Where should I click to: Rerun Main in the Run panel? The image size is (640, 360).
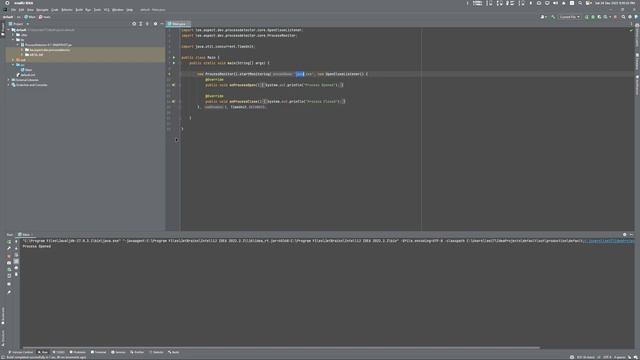9,242
